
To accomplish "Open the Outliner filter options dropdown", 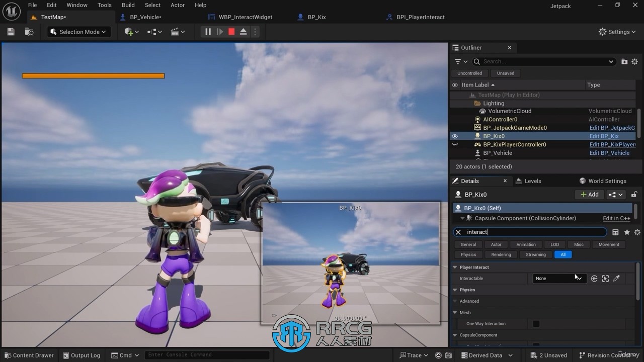I will click(461, 61).
